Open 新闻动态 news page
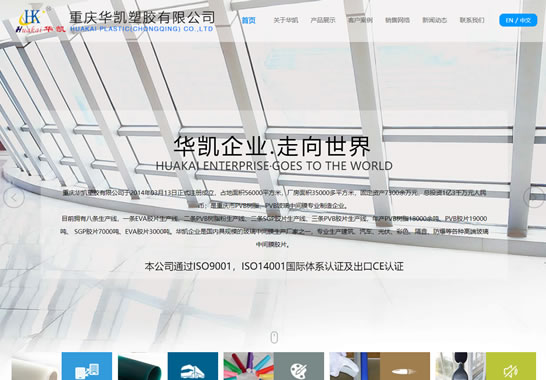The width and height of the screenshot is (546, 380). (x=435, y=20)
